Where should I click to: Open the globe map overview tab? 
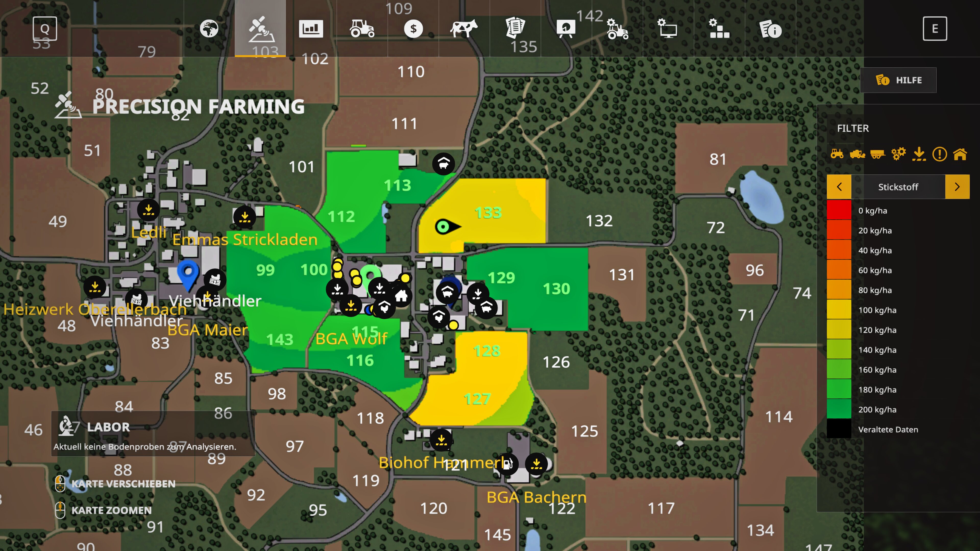[x=209, y=29]
